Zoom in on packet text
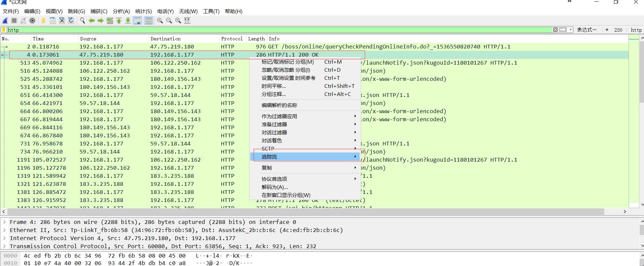Screen dimensions: 644x266 160,21
